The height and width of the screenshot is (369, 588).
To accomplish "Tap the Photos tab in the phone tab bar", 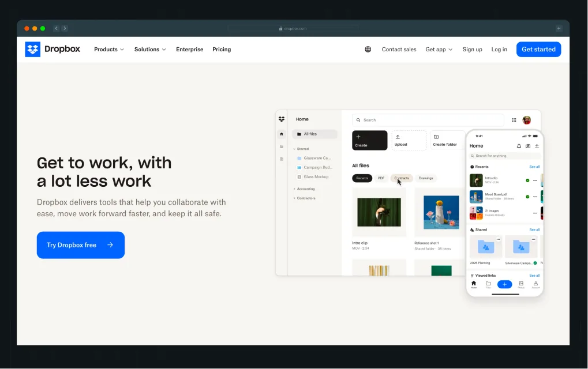I will point(521,285).
